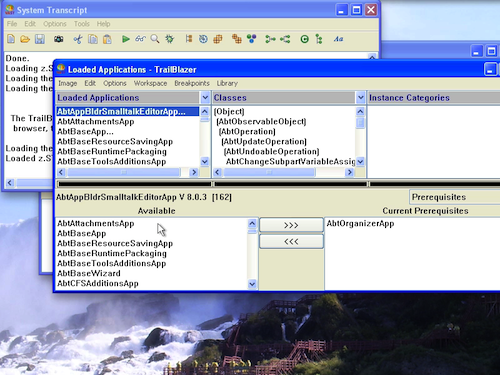The height and width of the screenshot is (375, 500).
Task: Click the Aa font toolbar icon
Action: point(338,39)
